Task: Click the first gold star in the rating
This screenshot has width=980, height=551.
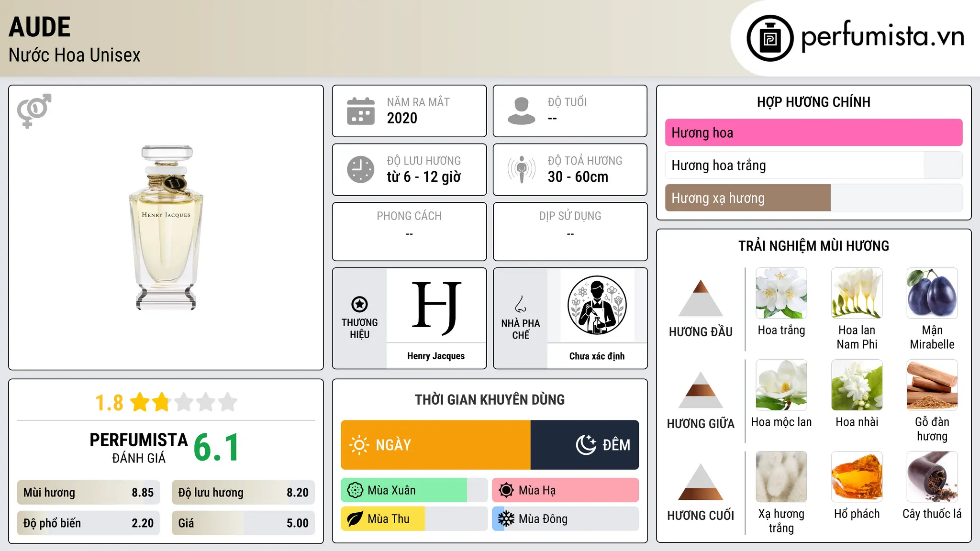Action: point(140,402)
